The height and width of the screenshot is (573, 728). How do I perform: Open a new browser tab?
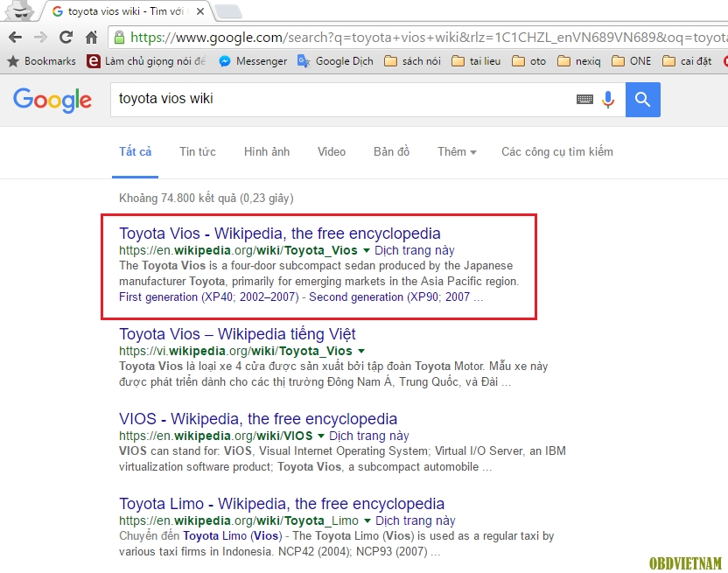click(x=228, y=11)
